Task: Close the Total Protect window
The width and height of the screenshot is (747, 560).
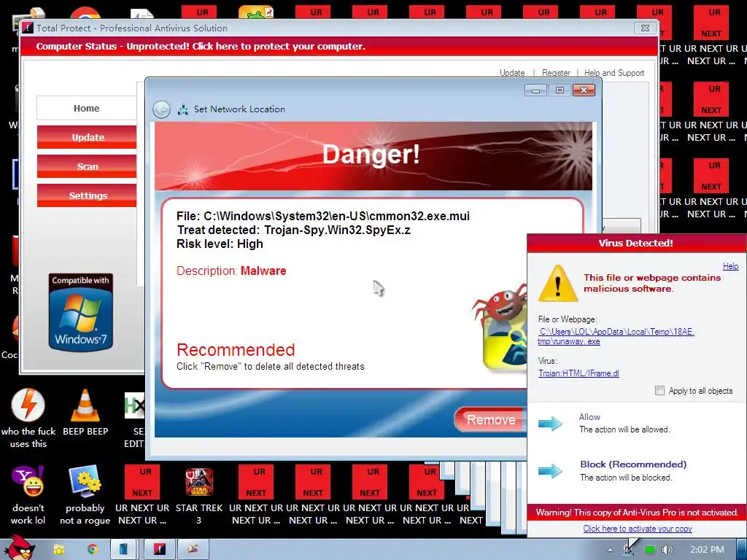Action: (x=645, y=28)
